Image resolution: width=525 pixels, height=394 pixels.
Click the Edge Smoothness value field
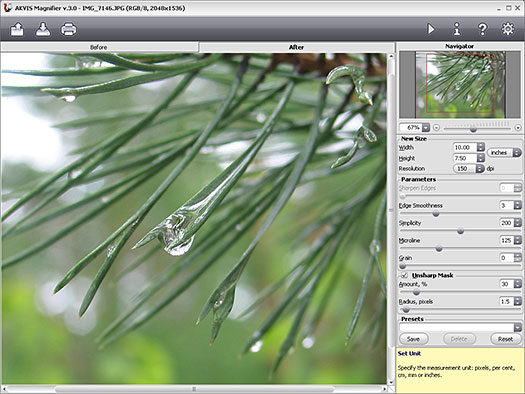507,206
